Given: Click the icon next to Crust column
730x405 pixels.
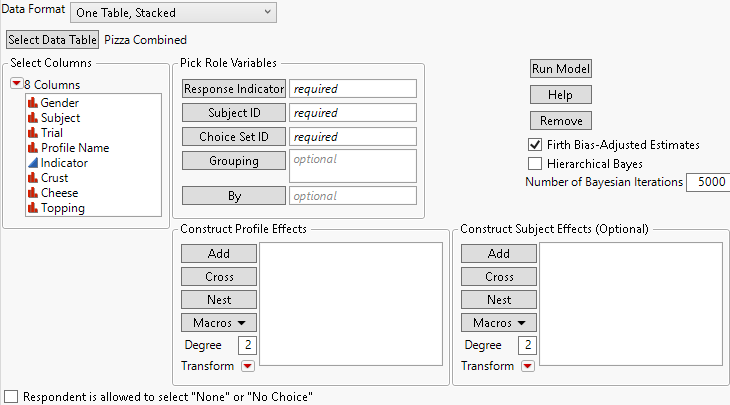Looking at the screenshot, I should [33, 178].
